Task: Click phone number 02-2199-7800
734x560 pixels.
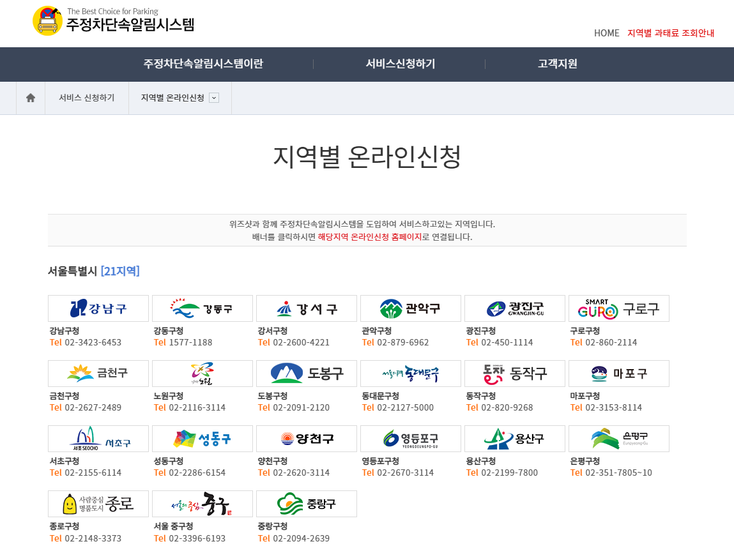Action: click(x=509, y=473)
